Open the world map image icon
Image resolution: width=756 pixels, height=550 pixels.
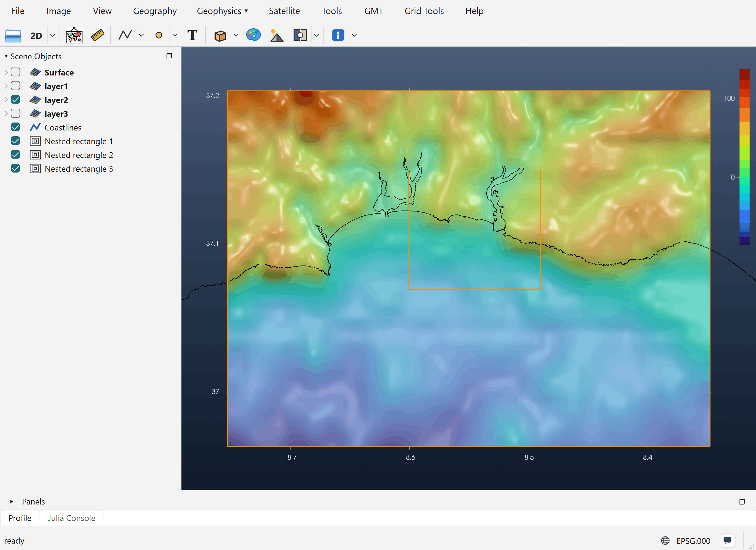74,35
